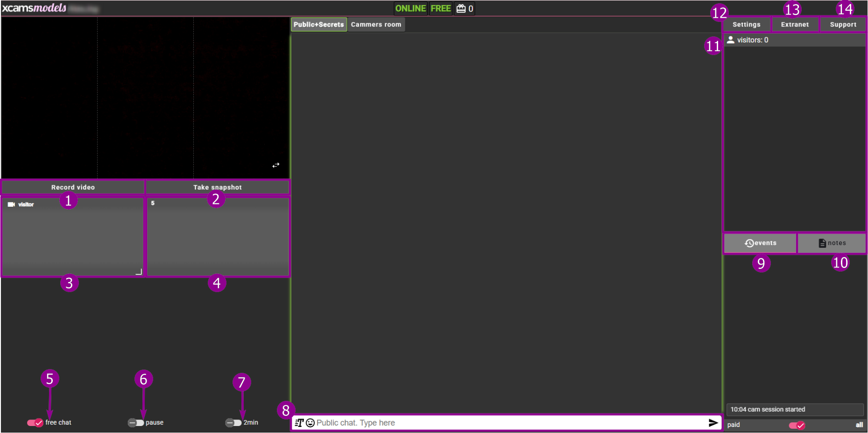Click the text formatting icon in chat bar
Image resolution: width=868 pixels, height=433 pixels.
[x=299, y=423]
